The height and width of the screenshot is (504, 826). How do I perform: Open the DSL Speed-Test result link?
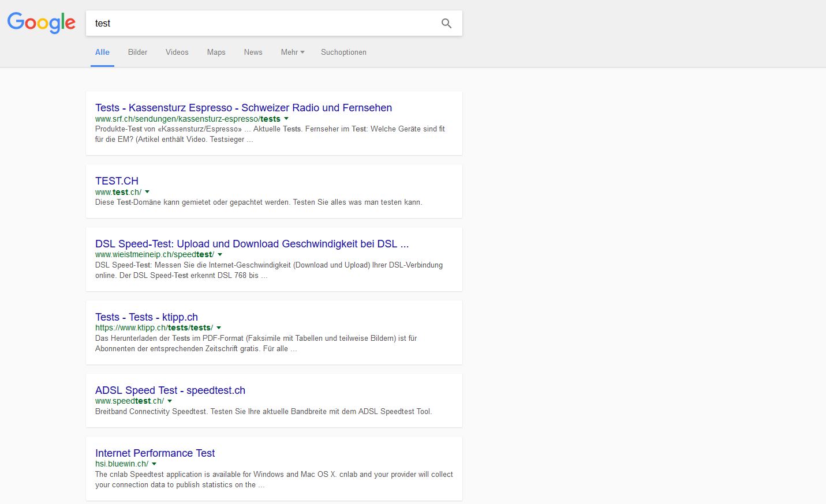252,244
